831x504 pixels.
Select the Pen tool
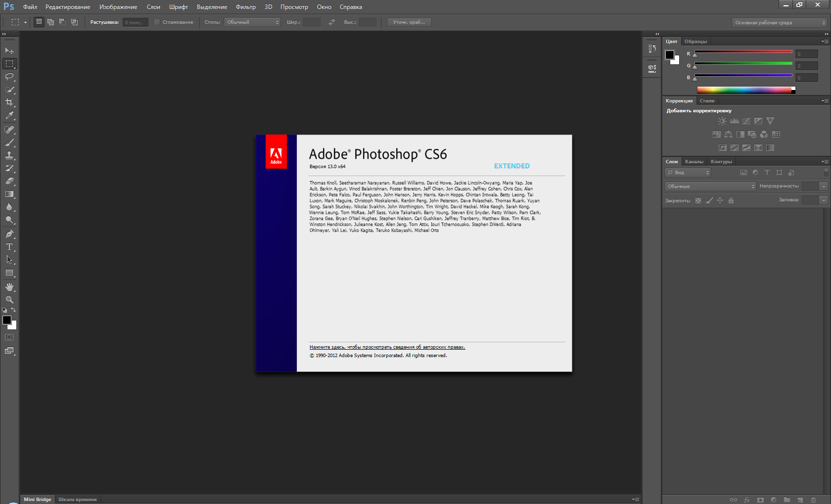coord(9,234)
